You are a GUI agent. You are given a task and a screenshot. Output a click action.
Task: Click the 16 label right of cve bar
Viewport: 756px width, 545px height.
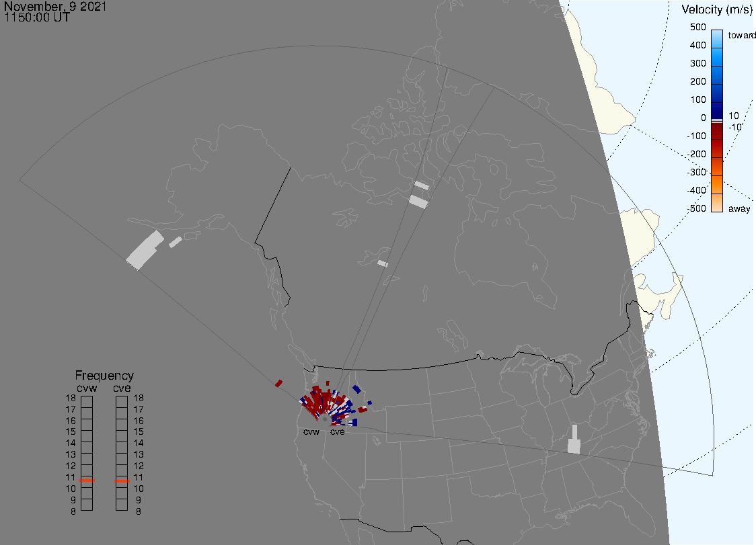click(x=139, y=421)
